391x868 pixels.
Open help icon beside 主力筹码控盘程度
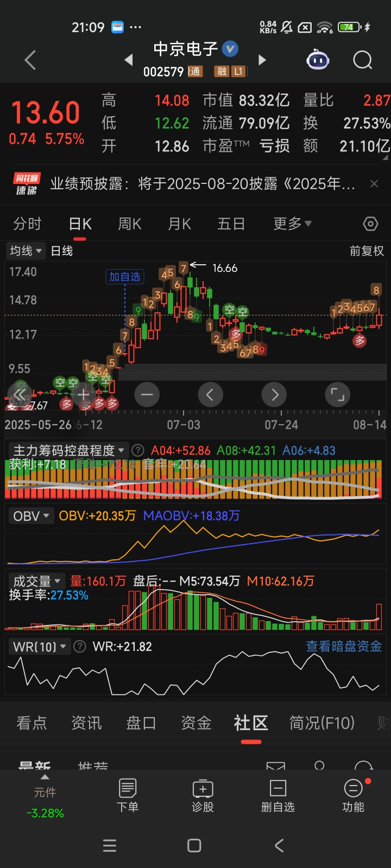point(138,450)
